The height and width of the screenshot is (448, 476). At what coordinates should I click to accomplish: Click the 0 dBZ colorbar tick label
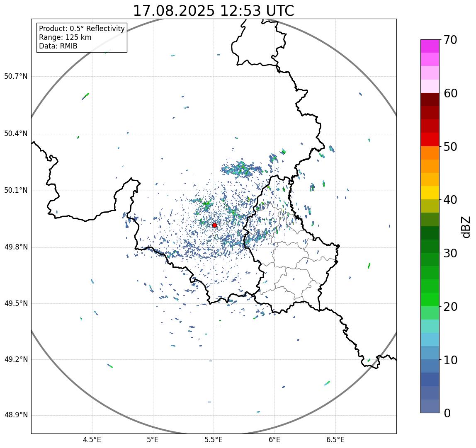(447, 413)
